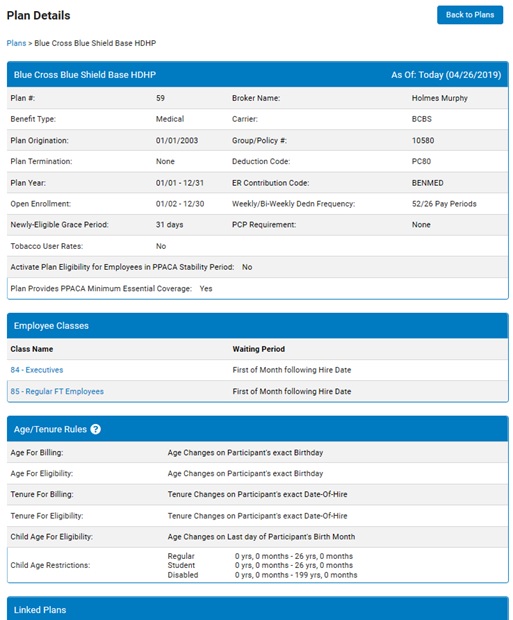
Task: Click the Waiting Period column header
Action: coord(259,349)
